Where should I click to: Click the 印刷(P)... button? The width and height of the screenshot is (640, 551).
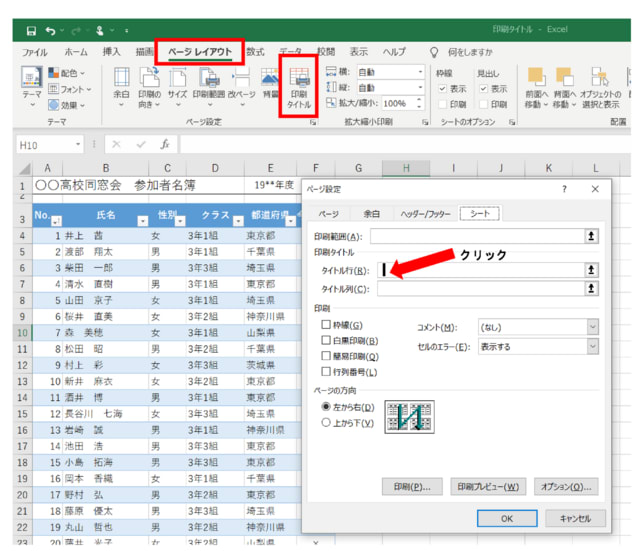412,487
